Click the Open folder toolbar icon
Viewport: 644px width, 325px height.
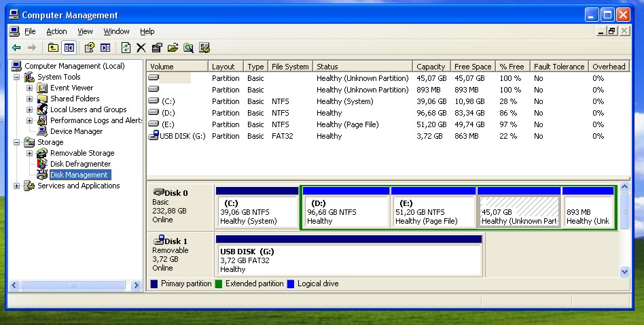point(173,48)
